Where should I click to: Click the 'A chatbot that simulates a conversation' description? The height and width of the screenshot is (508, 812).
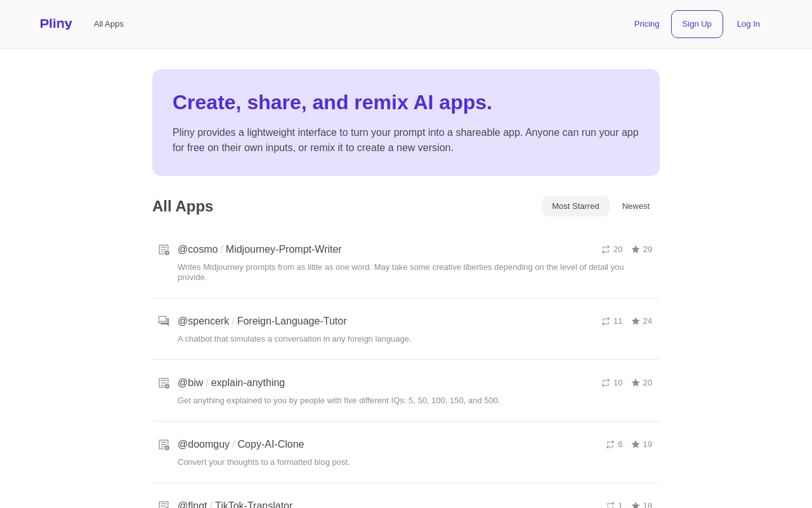pos(294,339)
